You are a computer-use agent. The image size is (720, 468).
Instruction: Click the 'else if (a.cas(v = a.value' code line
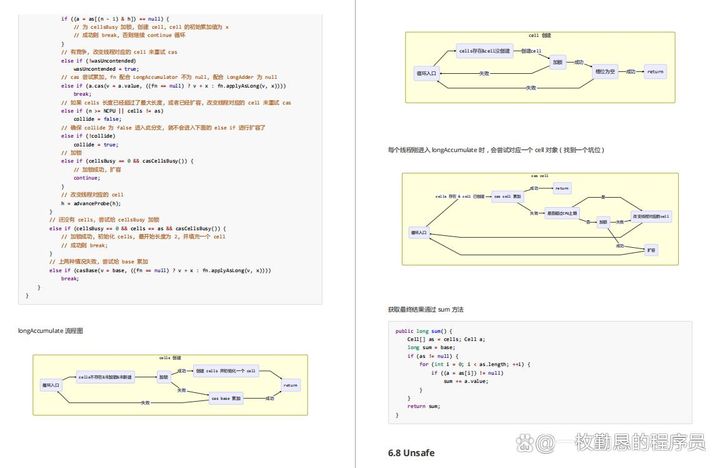(174, 86)
